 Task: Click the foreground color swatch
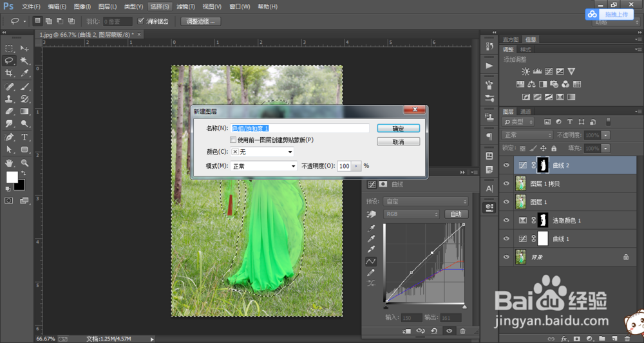click(12, 177)
